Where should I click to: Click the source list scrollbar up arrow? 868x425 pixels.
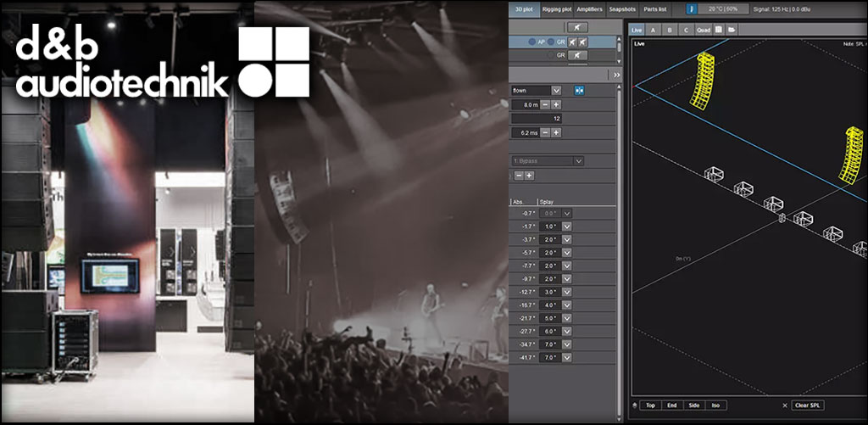point(619,39)
